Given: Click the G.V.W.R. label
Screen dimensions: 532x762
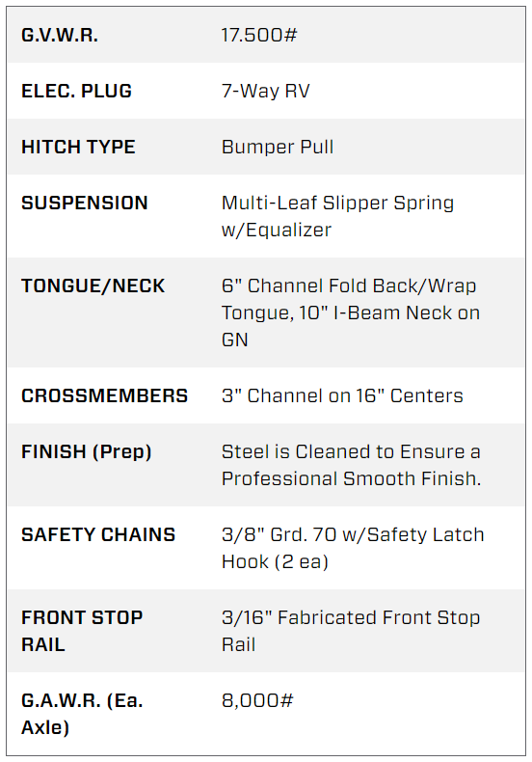Looking at the screenshot, I should tap(59, 35).
